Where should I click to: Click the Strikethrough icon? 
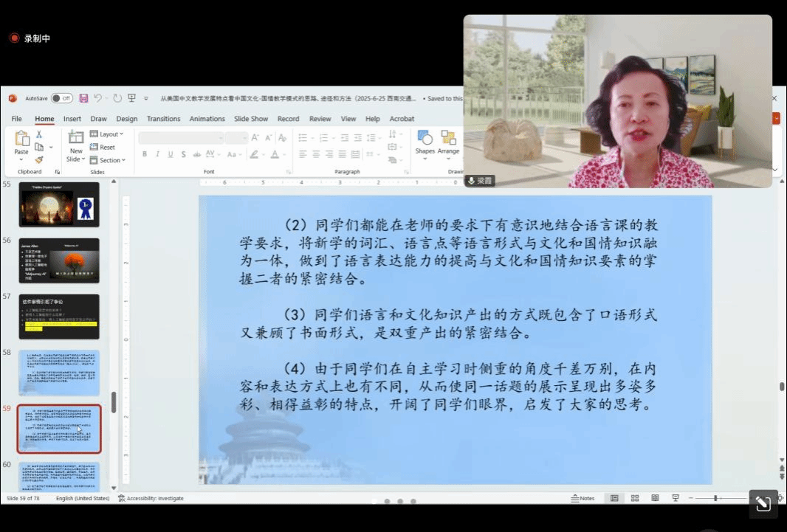tap(196, 154)
